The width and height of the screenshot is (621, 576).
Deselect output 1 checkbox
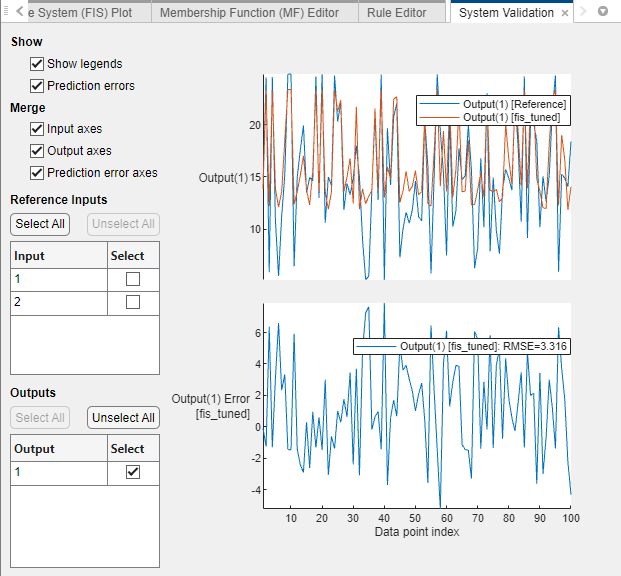[x=133, y=472]
